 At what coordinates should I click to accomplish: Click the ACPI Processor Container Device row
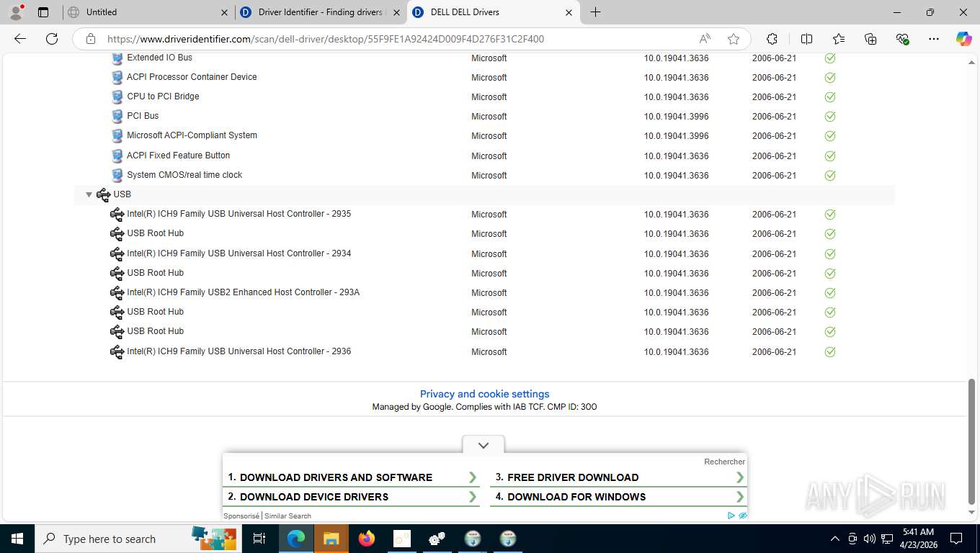pos(484,77)
